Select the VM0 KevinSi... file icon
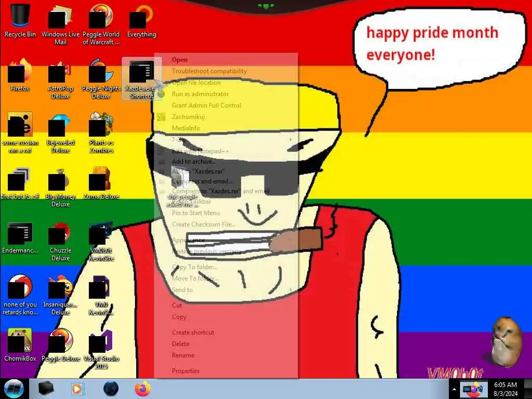The width and height of the screenshot is (532, 399). pos(101,295)
